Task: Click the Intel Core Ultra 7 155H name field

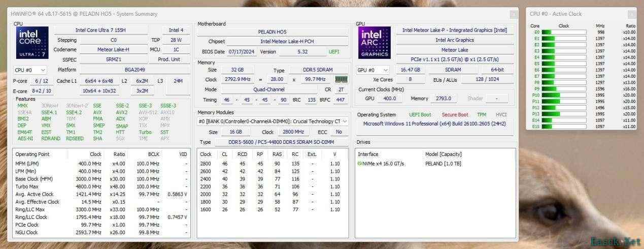Action: (x=100, y=30)
